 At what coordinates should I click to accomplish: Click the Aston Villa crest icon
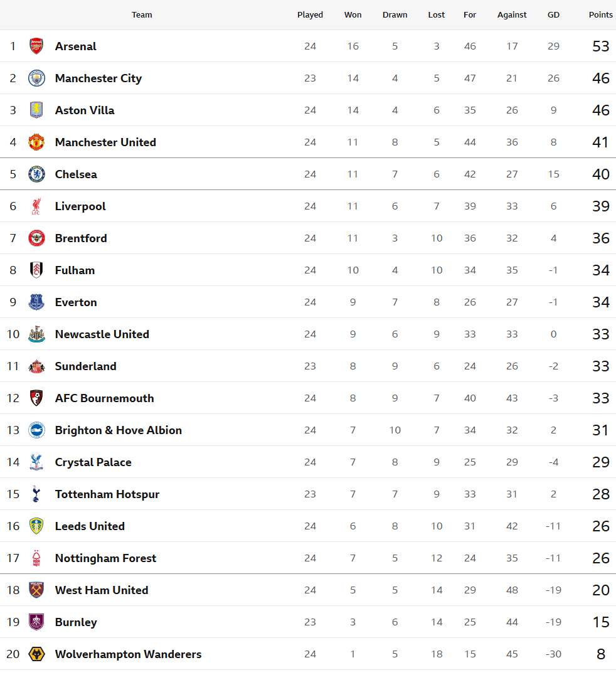click(x=36, y=110)
